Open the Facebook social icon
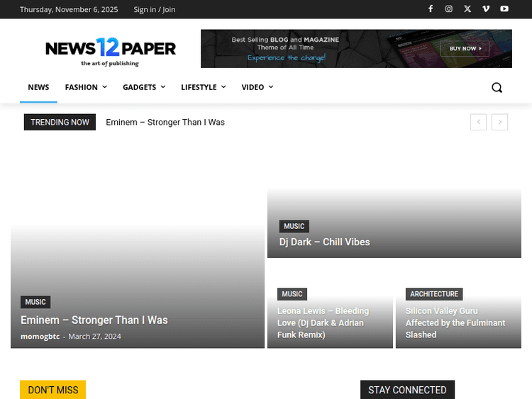This screenshot has height=399, width=532. [x=431, y=9]
